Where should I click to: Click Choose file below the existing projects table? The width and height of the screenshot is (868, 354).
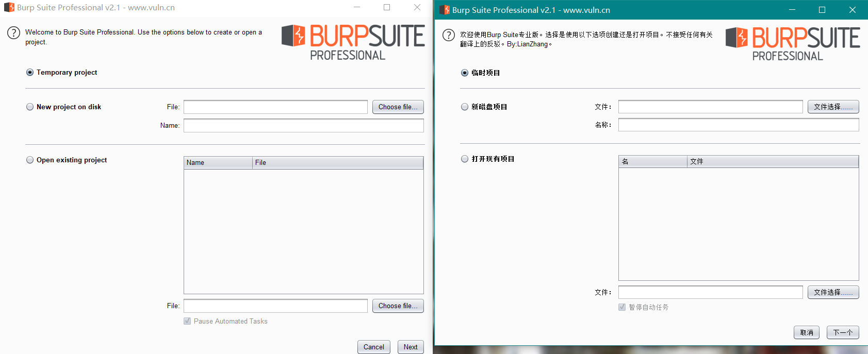click(x=398, y=306)
